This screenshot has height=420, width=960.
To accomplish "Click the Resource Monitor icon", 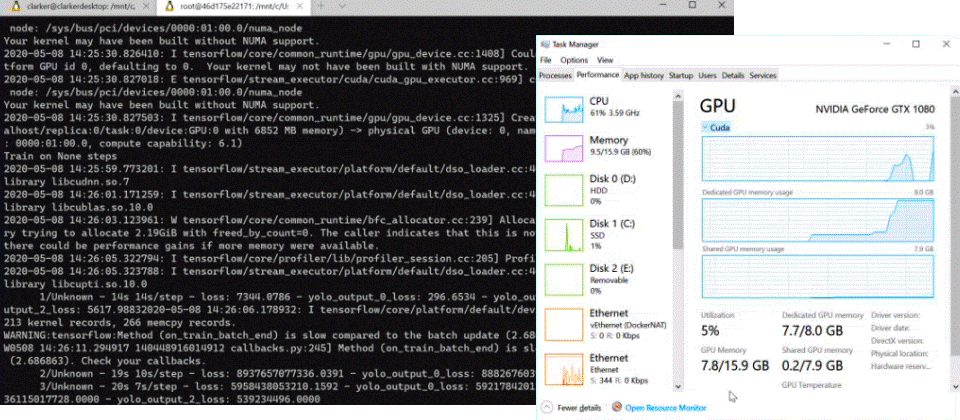I will click(617, 407).
